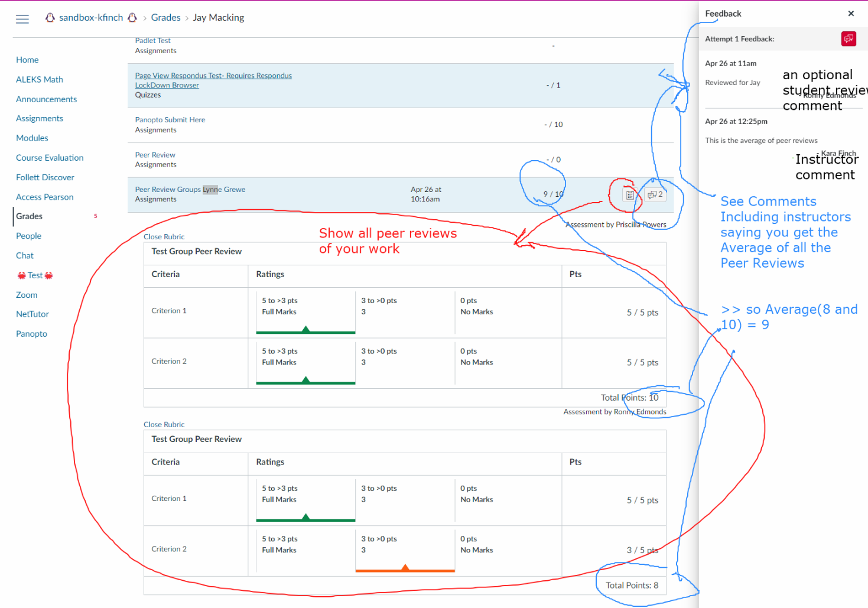Image resolution: width=868 pixels, height=608 pixels.
Task: Go to Modules in the course sidebar
Action: tap(32, 138)
